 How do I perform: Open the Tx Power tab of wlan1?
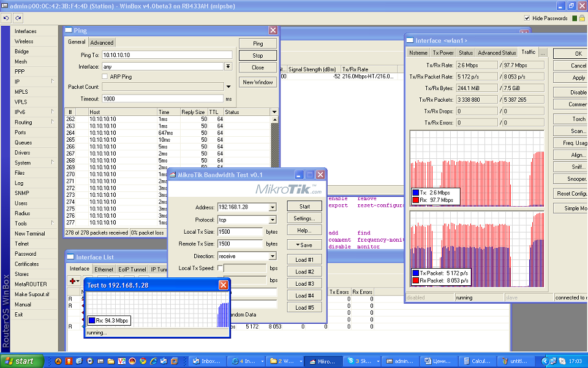[x=443, y=53]
